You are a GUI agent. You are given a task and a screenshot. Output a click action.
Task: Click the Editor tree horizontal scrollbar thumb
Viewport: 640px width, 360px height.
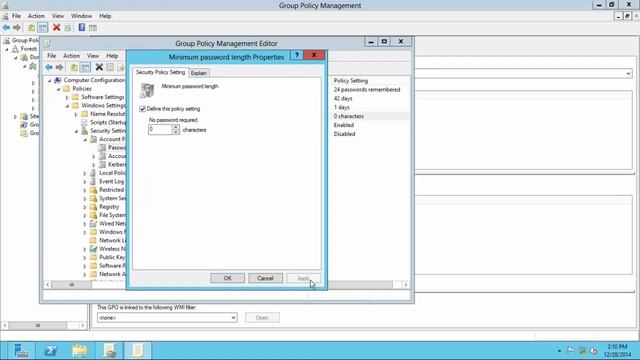(71, 284)
